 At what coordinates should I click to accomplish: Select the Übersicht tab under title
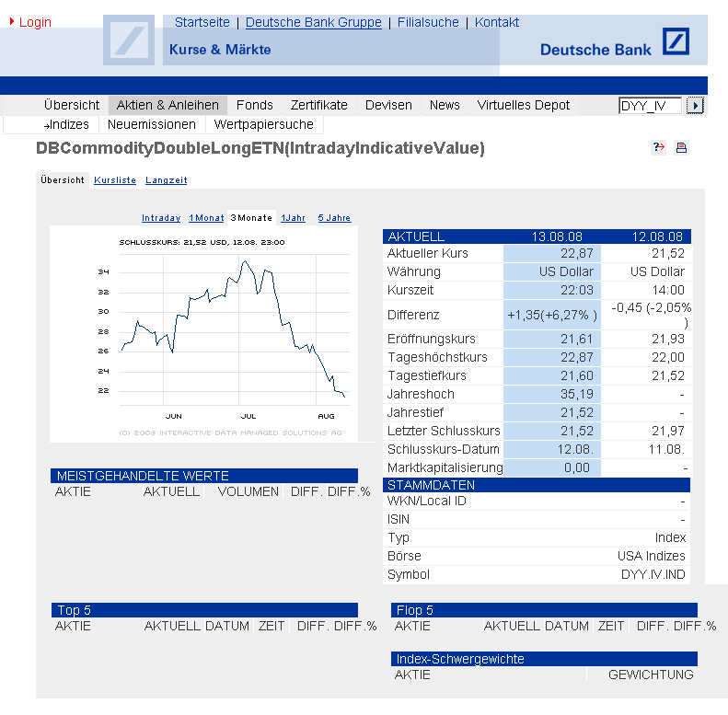click(63, 180)
